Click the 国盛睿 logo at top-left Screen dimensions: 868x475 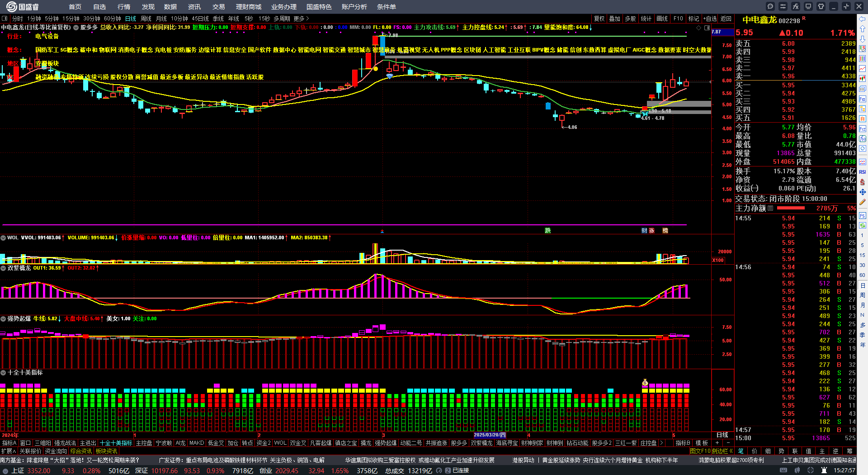[23, 7]
